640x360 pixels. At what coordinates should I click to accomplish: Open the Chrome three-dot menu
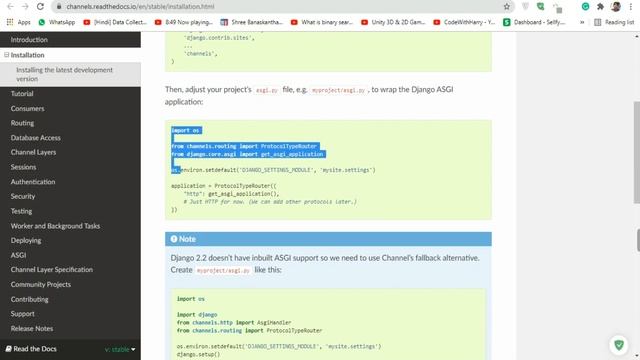(x=631, y=7)
